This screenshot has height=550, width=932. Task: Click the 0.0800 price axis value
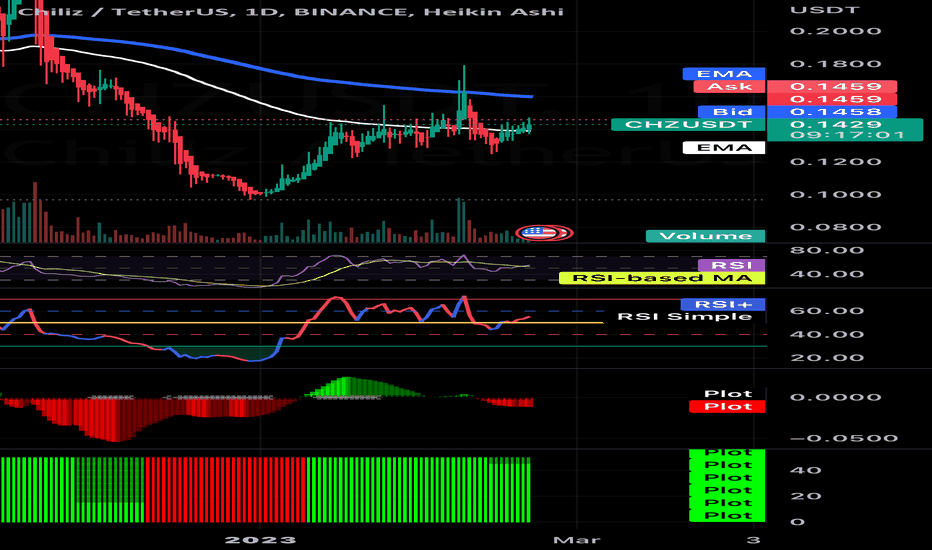coord(836,227)
